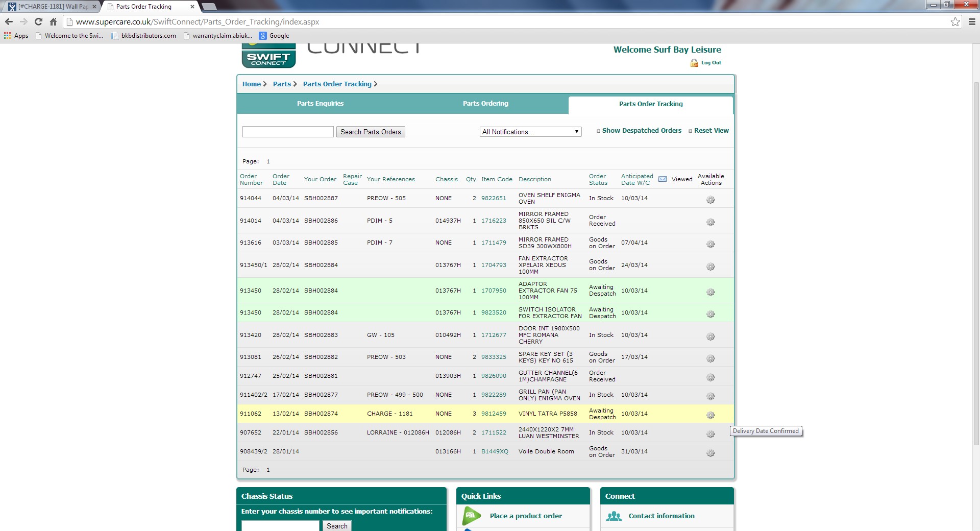Click the Place a product order link
This screenshot has height=531, width=980.
click(x=526, y=516)
